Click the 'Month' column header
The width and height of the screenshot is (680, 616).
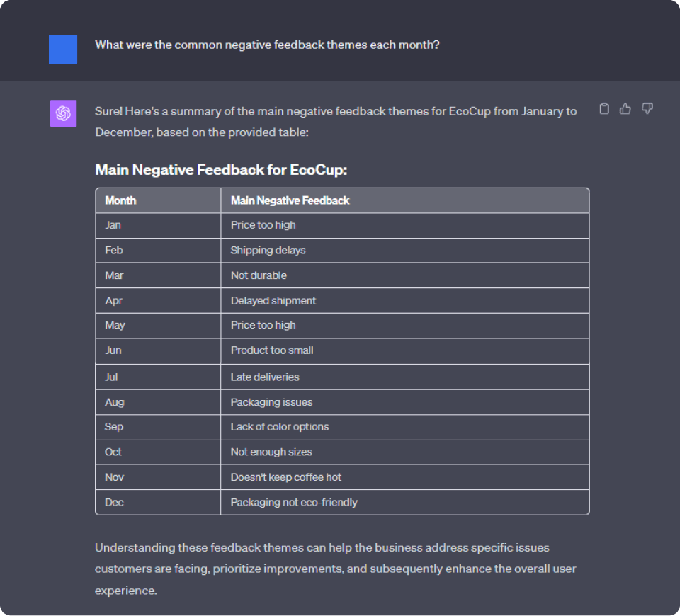pyautogui.click(x=158, y=200)
